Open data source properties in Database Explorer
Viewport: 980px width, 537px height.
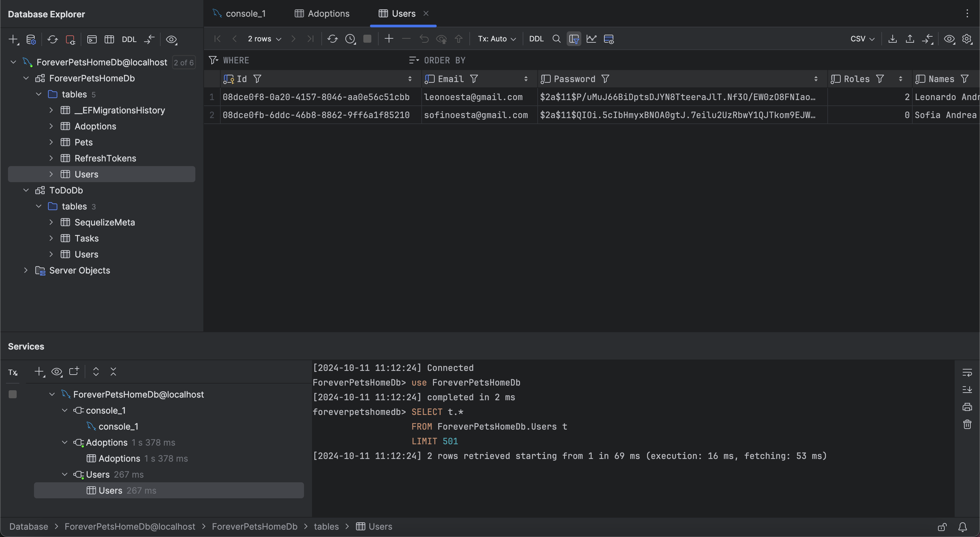[31, 39]
